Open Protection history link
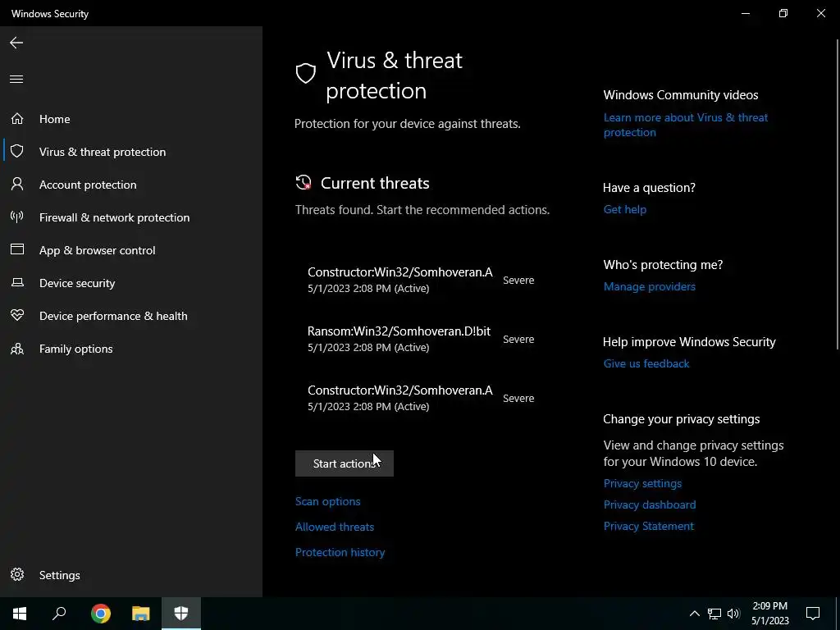This screenshot has height=630, width=840. click(x=340, y=552)
